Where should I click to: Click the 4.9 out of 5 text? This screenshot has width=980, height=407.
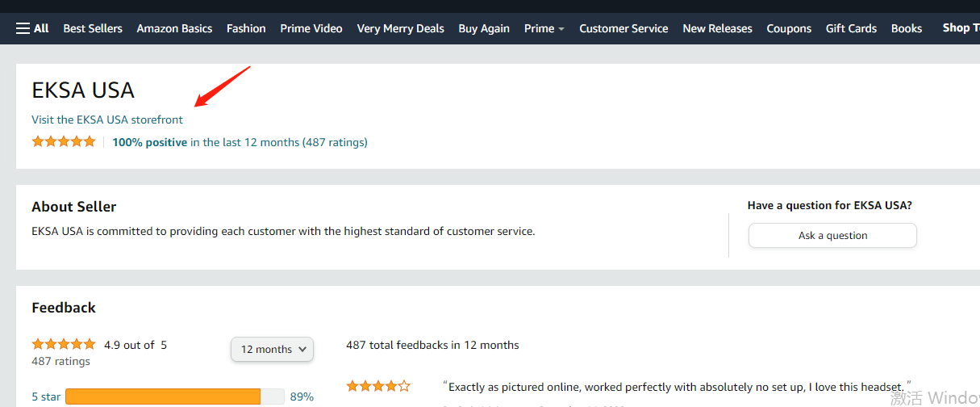pos(136,345)
